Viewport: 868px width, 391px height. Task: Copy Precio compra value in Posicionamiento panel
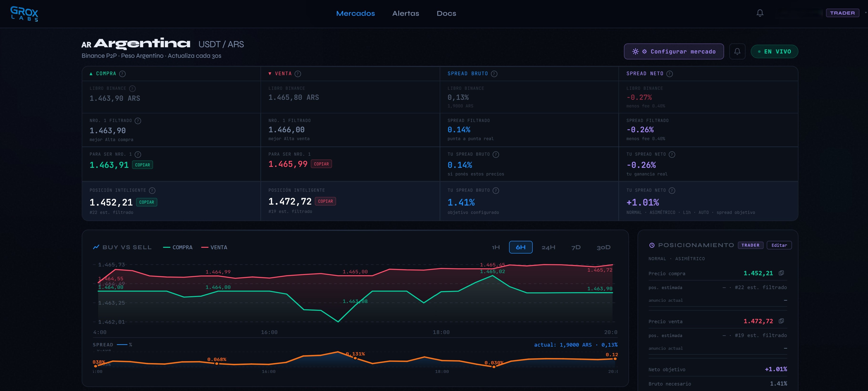click(781, 273)
